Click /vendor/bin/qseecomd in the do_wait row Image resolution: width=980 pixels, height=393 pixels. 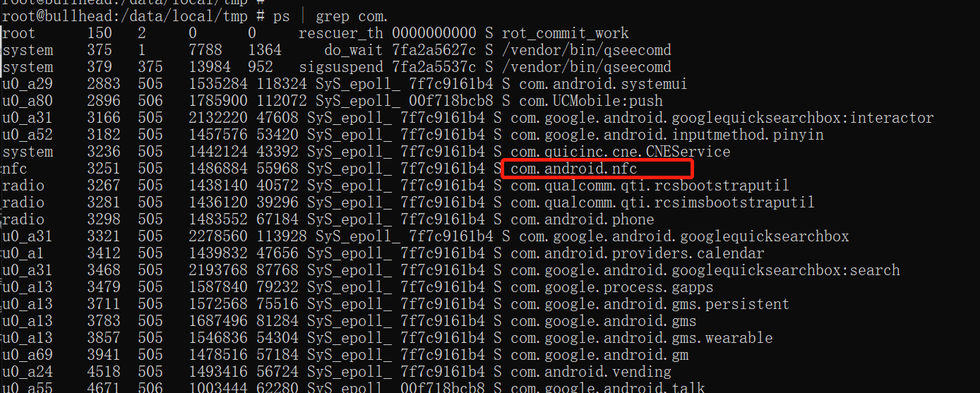coord(587,50)
